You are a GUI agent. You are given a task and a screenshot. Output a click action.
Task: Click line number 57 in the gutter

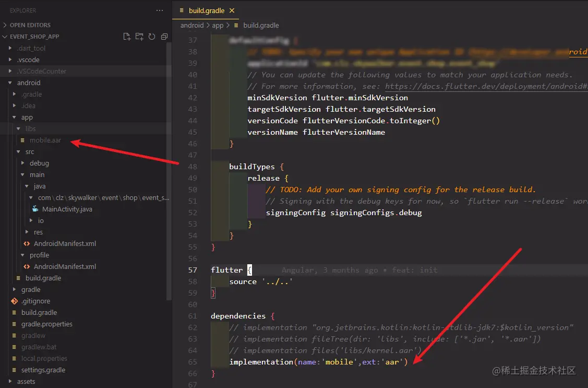click(x=193, y=270)
